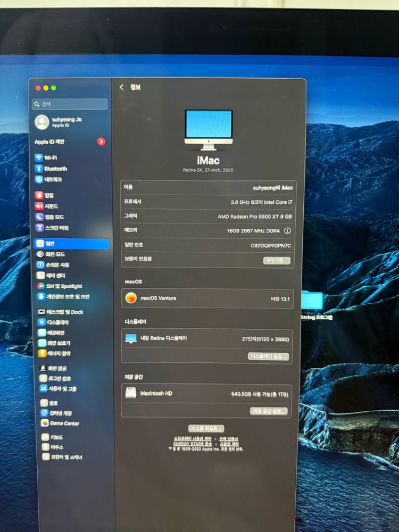399x532 pixels.
Task: Click the 저장 공간 설정... button
Action: click(x=269, y=411)
